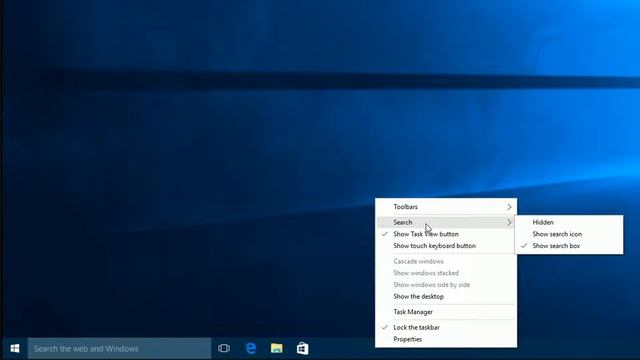Toggle 'Lock the taskbar' option

coord(446,327)
